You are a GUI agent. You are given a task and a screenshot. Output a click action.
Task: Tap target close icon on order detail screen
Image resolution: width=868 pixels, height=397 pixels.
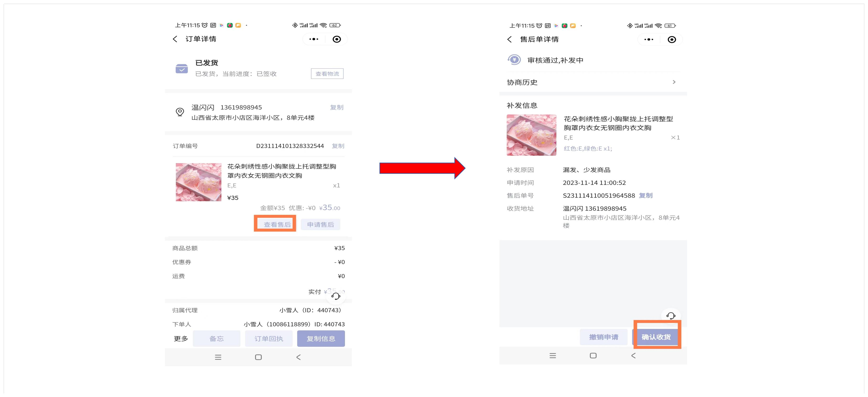336,39
